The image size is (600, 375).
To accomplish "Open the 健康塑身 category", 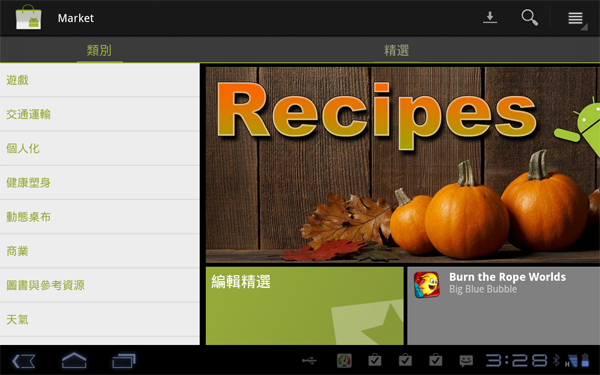I will click(x=99, y=183).
